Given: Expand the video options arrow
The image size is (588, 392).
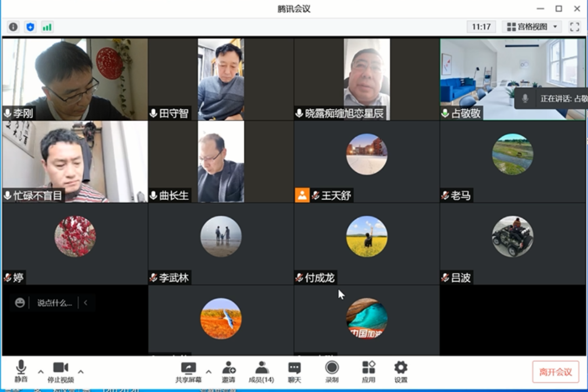Looking at the screenshot, I should [x=81, y=372].
